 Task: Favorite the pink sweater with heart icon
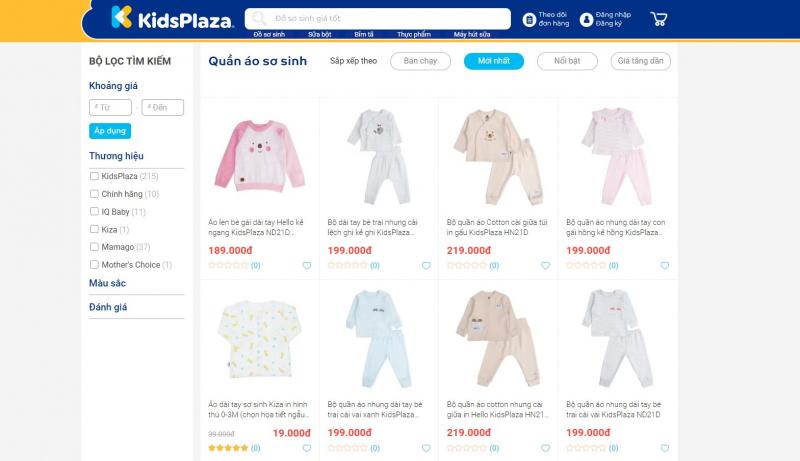click(307, 266)
